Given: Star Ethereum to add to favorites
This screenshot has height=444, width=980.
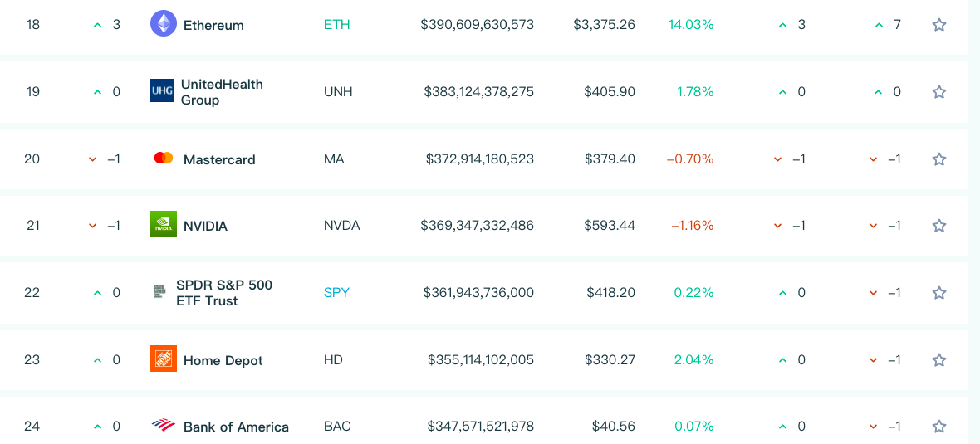Looking at the screenshot, I should click(939, 25).
